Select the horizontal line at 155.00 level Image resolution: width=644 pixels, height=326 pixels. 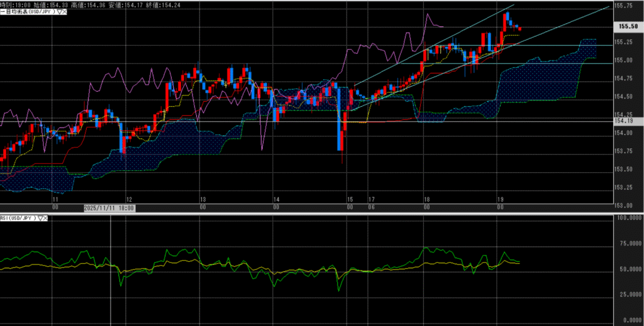pos(553,63)
